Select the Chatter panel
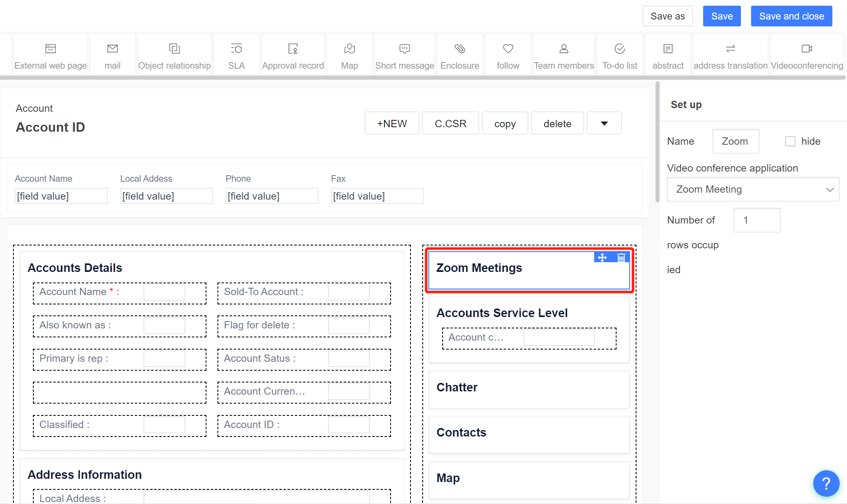Viewport: 847px width, 504px height. tap(529, 389)
